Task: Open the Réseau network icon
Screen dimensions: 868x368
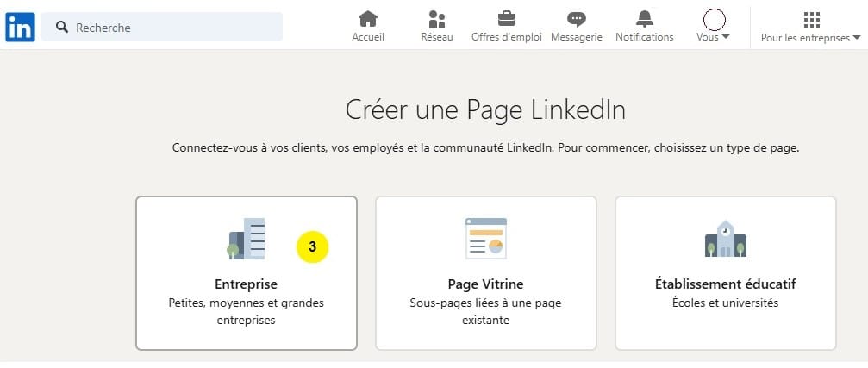Action: [x=437, y=19]
